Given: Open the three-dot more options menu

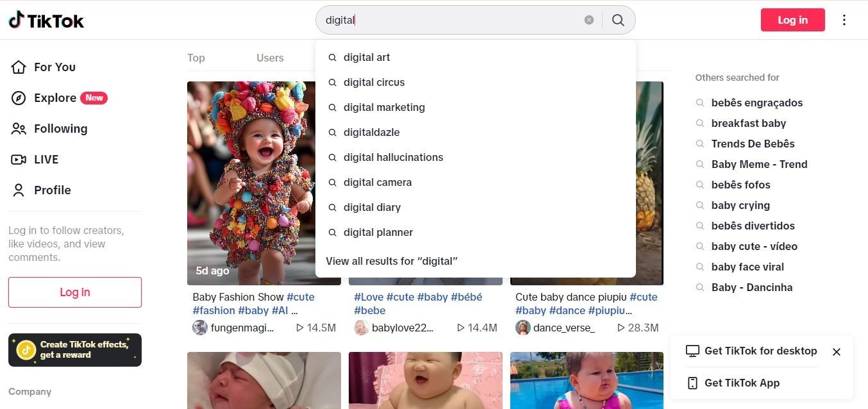Looking at the screenshot, I should (x=844, y=20).
